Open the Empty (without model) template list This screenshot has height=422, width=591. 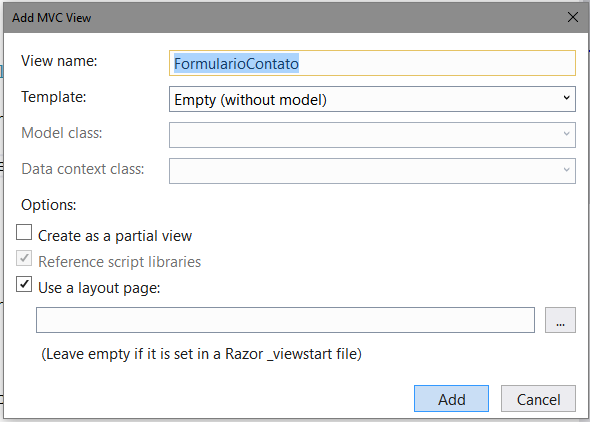coord(372,99)
